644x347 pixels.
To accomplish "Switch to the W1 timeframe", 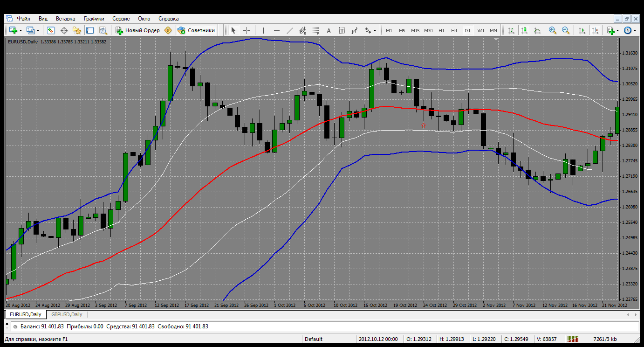I will (x=480, y=30).
